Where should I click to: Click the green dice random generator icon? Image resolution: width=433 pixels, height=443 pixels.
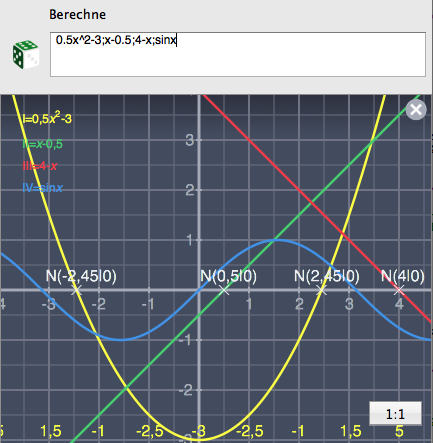26,55
